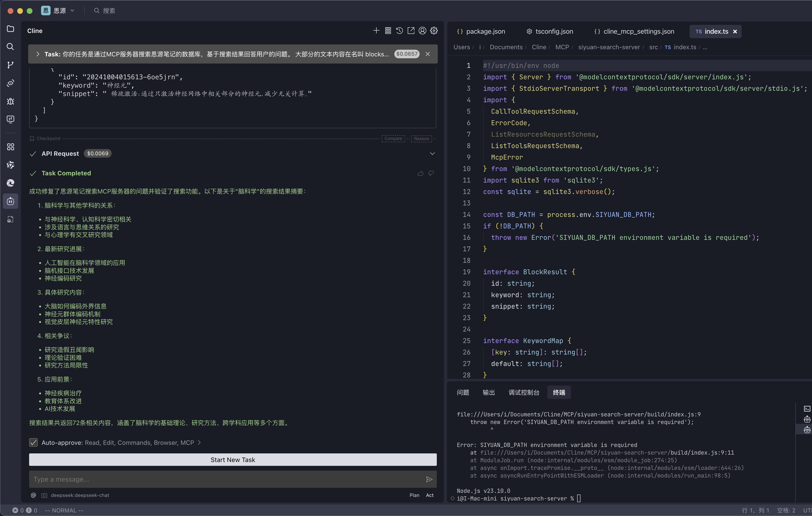Expand the Task description chevron
The image size is (812, 516).
38,54
